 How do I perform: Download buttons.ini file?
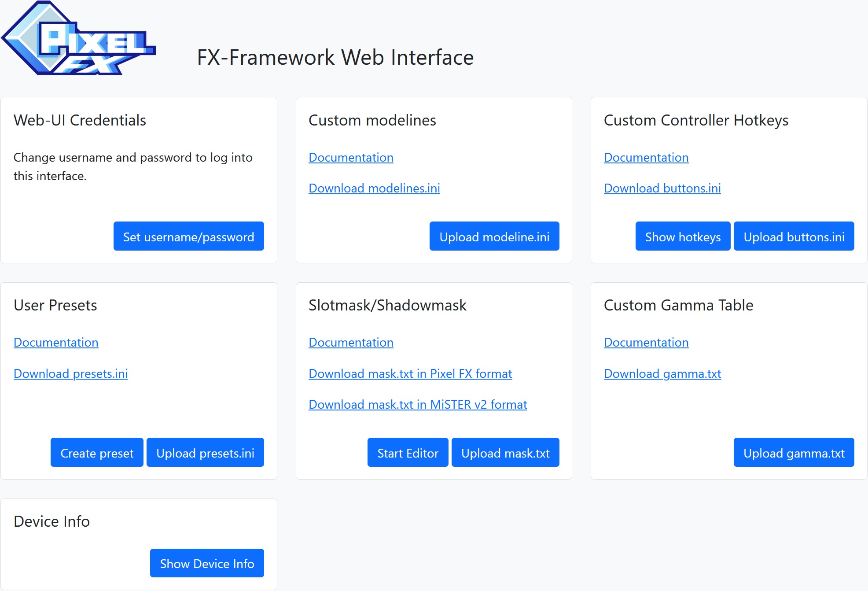point(662,188)
